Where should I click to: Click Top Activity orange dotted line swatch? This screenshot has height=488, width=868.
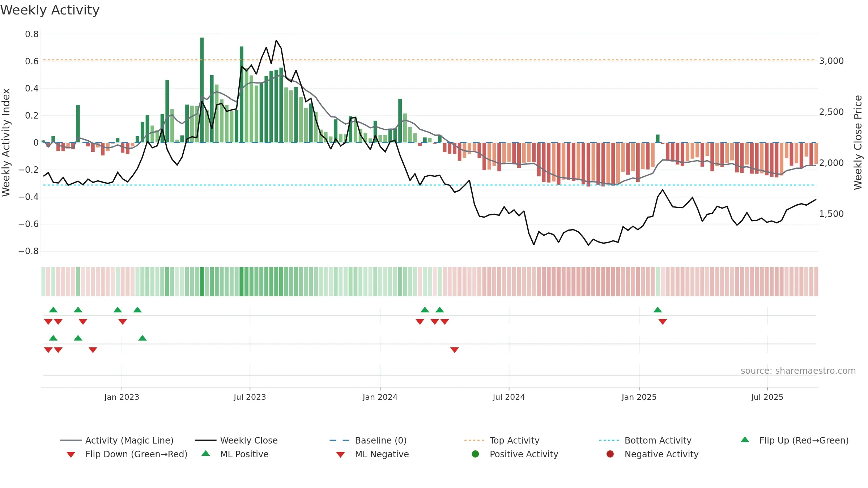(474, 440)
